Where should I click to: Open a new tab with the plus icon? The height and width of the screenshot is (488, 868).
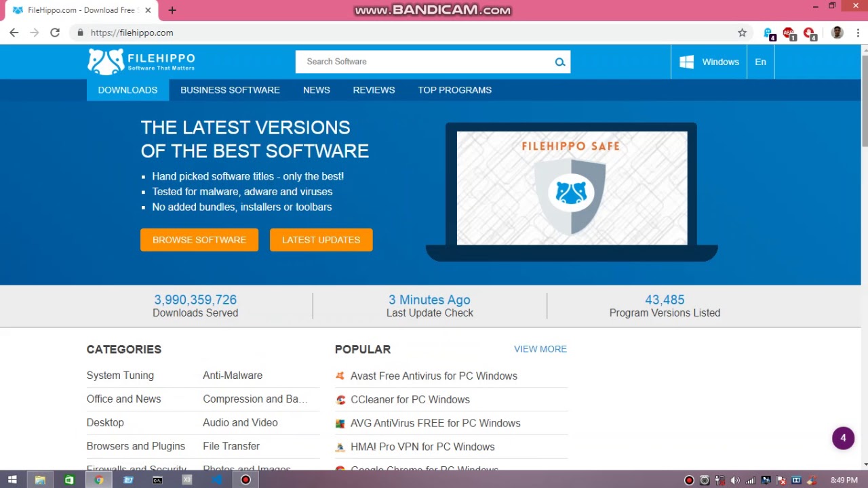point(172,10)
